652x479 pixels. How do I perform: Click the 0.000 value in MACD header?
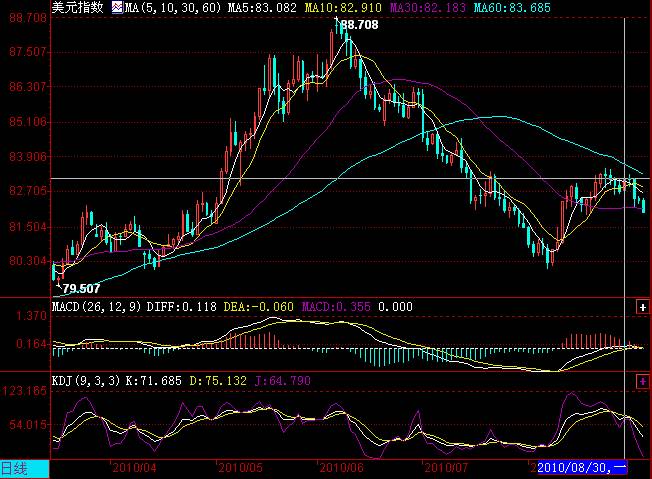pos(395,307)
